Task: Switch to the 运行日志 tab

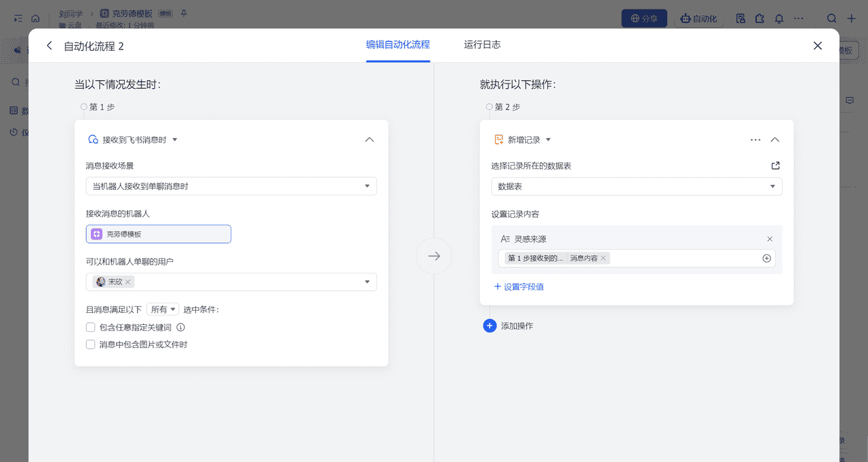Action: [482, 45]
